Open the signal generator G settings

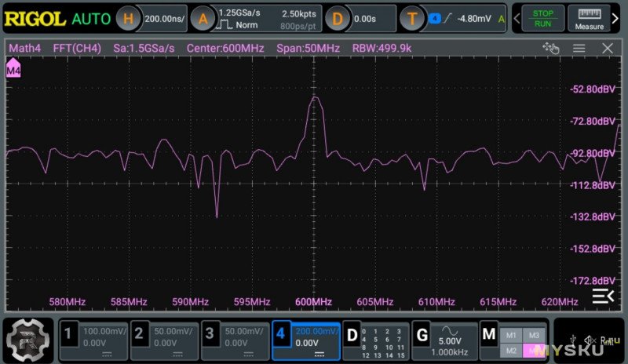(444, 340)
